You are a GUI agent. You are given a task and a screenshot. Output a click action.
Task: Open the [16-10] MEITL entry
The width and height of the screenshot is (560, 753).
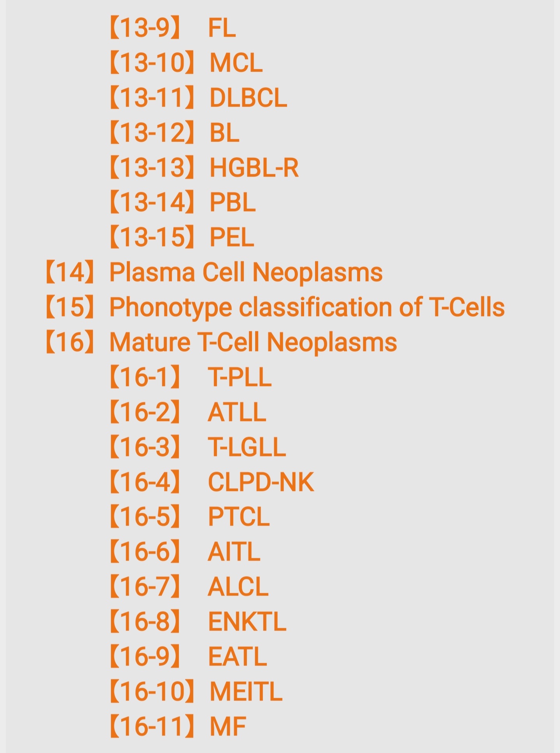(x=196, y=692)
